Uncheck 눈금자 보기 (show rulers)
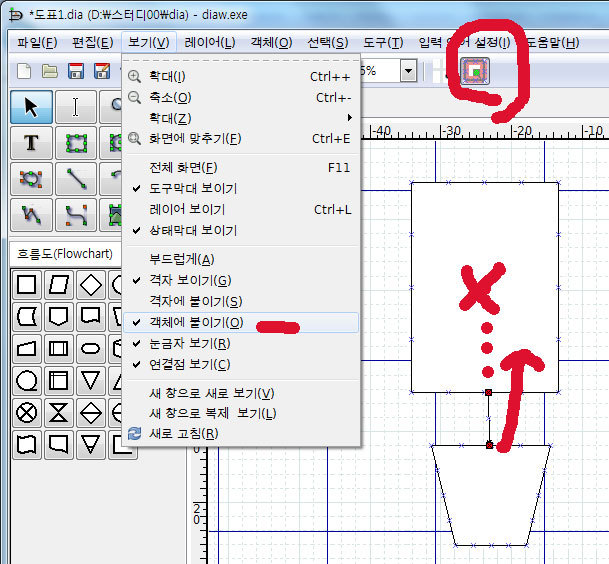 [x=189, y=343]
